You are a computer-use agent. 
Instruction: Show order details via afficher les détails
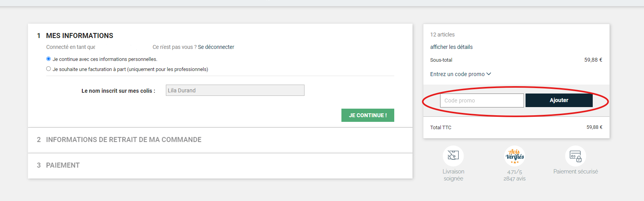click(451, 47)
